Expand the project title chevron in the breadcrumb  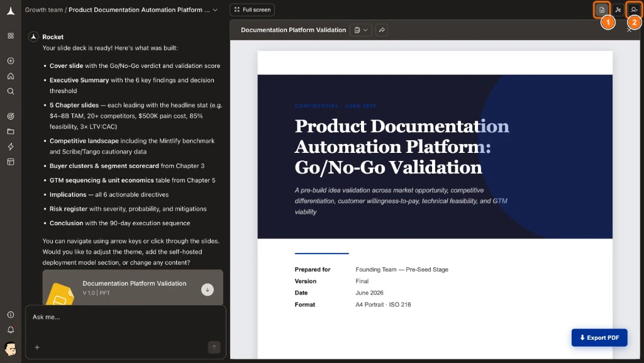[x=214, y=9]
